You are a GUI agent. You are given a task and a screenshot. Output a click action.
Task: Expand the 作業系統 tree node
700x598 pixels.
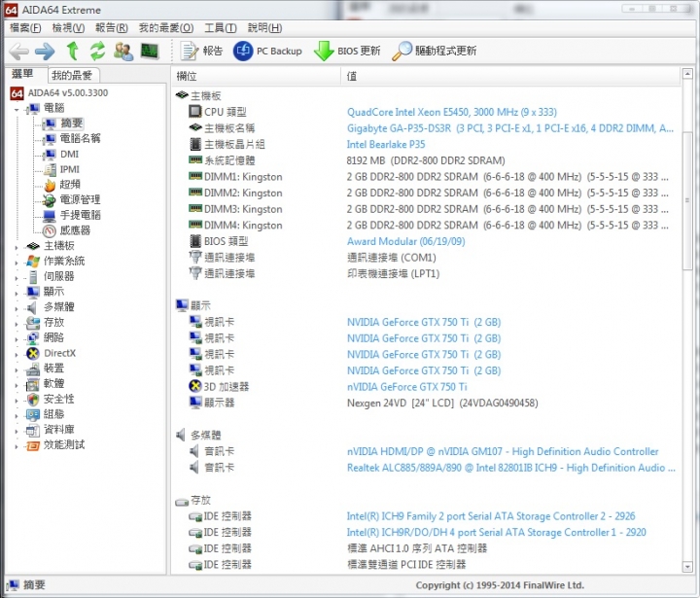tap(17, 263)
